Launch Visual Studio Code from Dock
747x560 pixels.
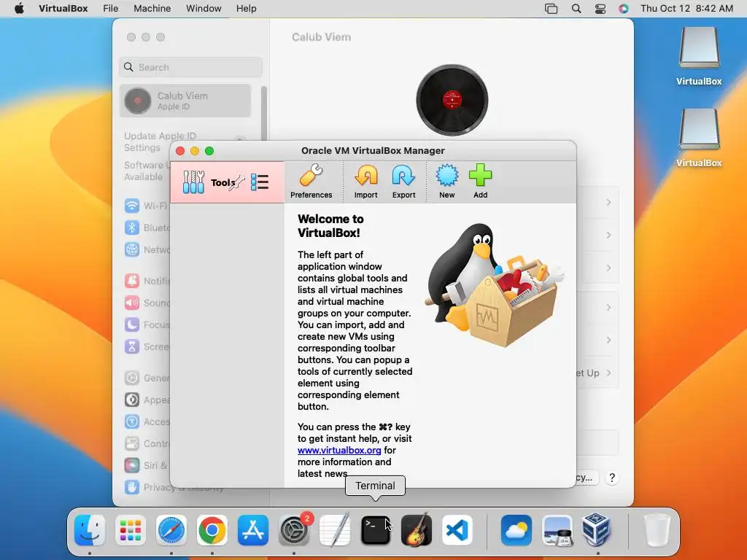pos(457,530)
